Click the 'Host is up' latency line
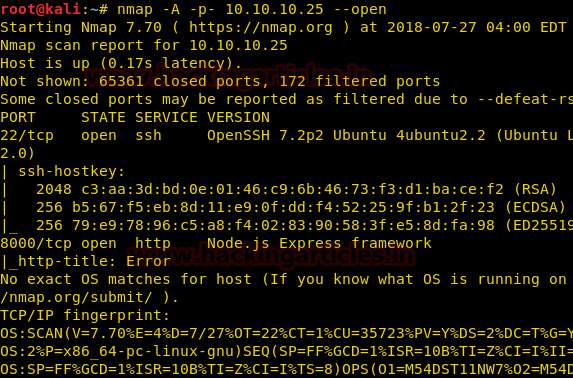 [x=121, y=64]
